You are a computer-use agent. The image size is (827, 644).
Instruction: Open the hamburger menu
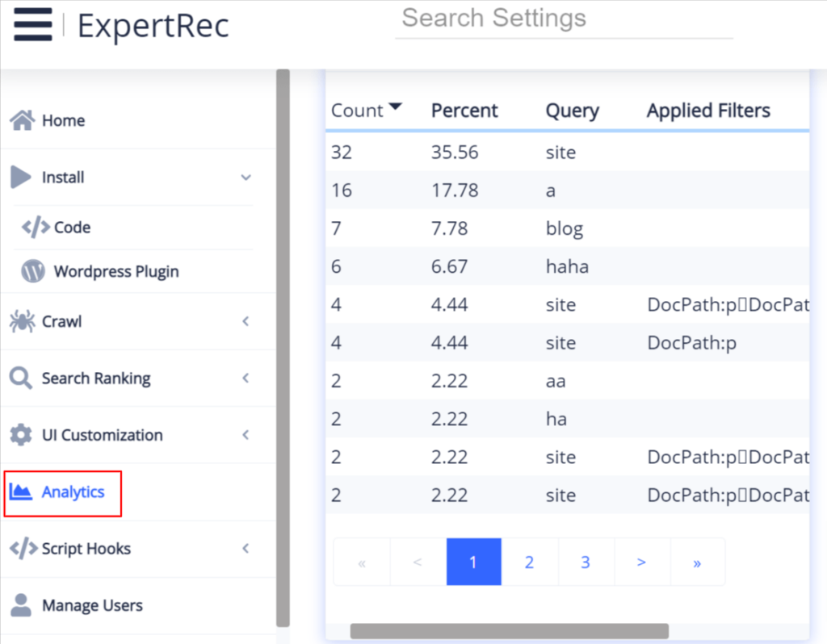pyautogui.click(x=32, y=25)
